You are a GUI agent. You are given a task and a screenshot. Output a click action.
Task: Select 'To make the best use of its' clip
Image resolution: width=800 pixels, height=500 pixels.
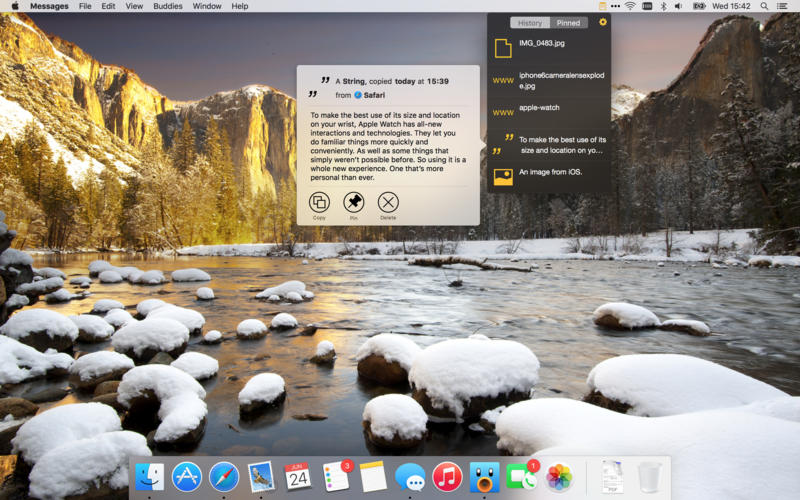point(549,145)
